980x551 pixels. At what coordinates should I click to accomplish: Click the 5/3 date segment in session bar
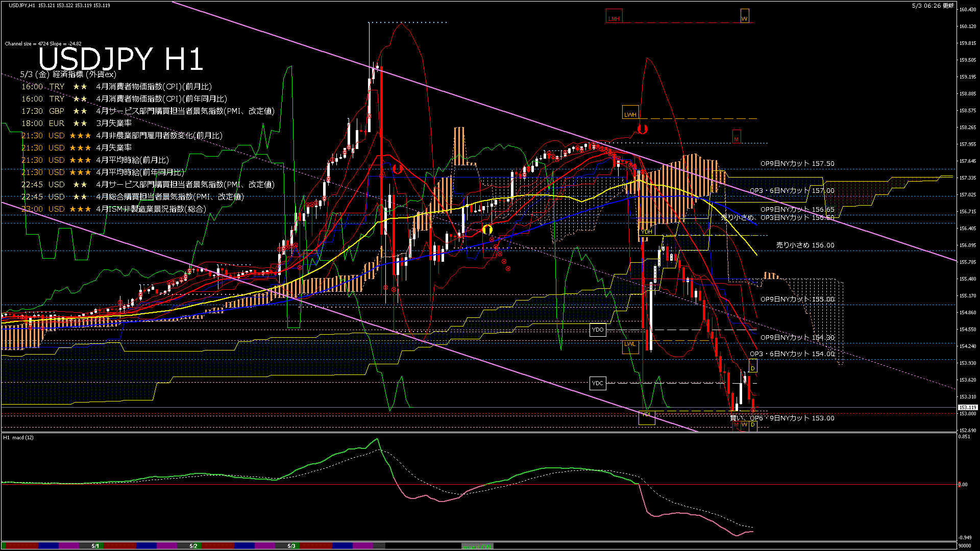pyautogui.click(x=291, y=546)
